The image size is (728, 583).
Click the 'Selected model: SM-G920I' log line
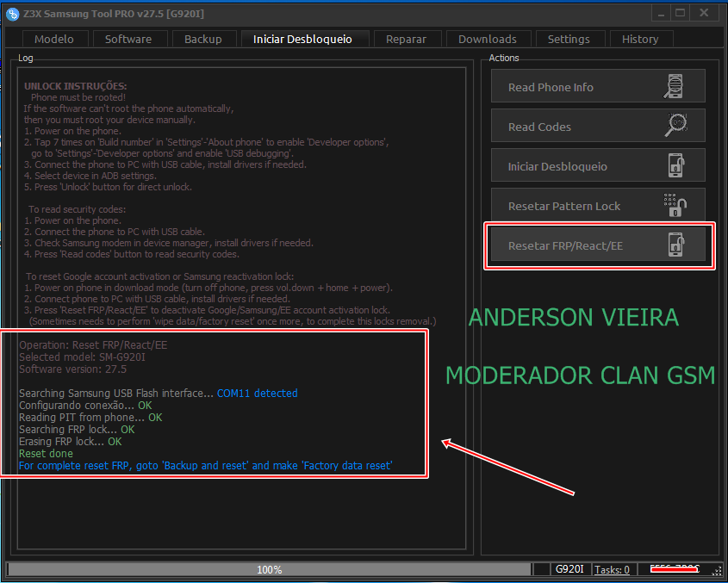click(82, 357)
